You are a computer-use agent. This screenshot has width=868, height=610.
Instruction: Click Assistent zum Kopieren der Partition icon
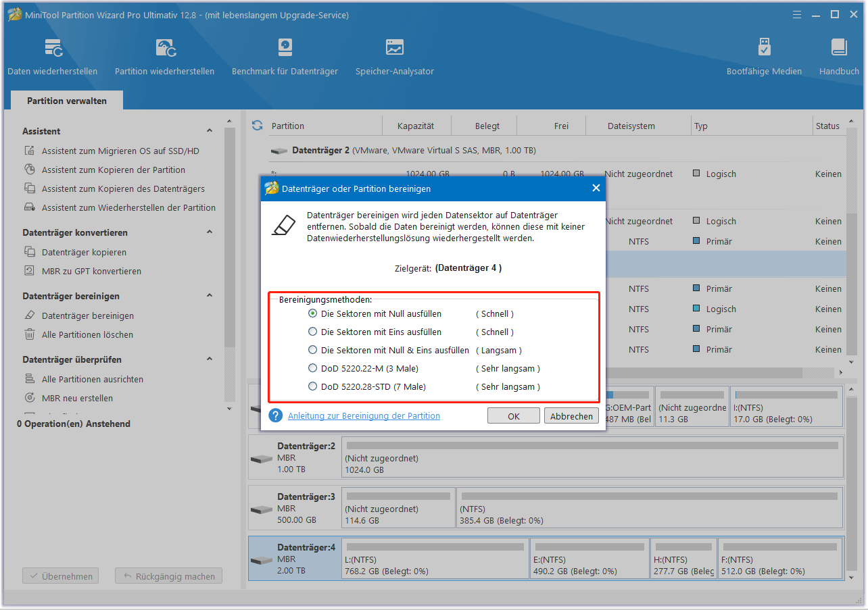pos(30,170)
